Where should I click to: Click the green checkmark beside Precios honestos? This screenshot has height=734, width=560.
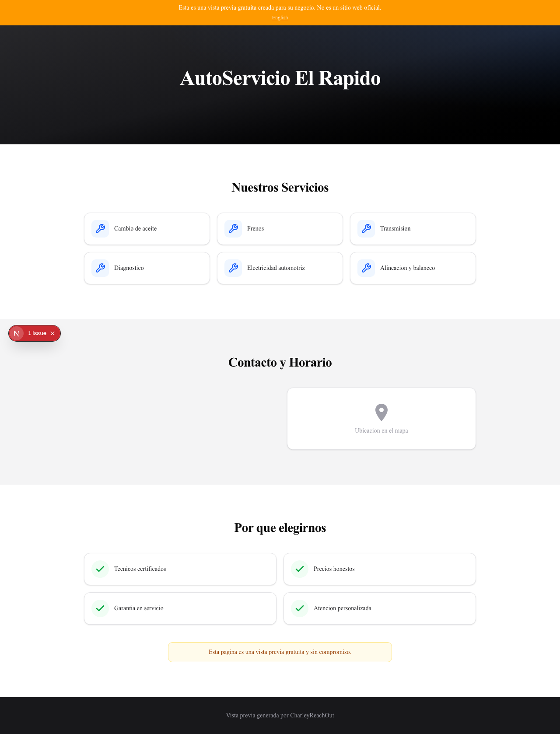tap(300, 569)
